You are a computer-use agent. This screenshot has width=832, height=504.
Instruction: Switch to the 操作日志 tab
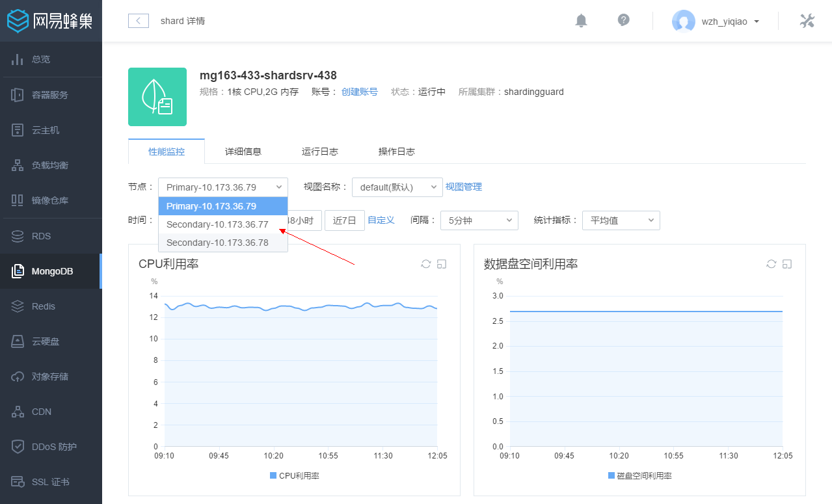[397, 152]
